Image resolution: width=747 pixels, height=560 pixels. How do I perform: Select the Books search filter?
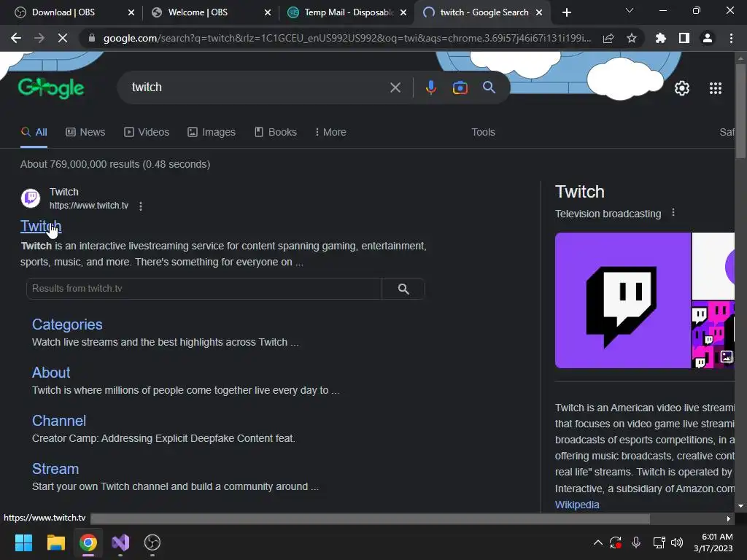(x=275, y=132)
